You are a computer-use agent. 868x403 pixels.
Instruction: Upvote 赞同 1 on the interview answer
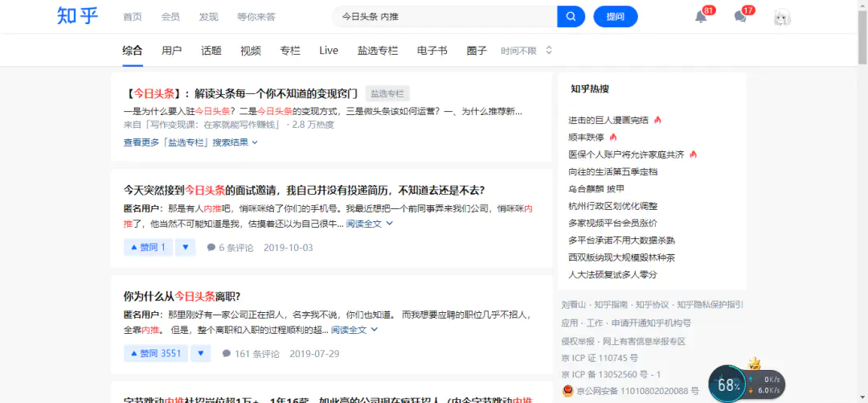tap(149, 247)
